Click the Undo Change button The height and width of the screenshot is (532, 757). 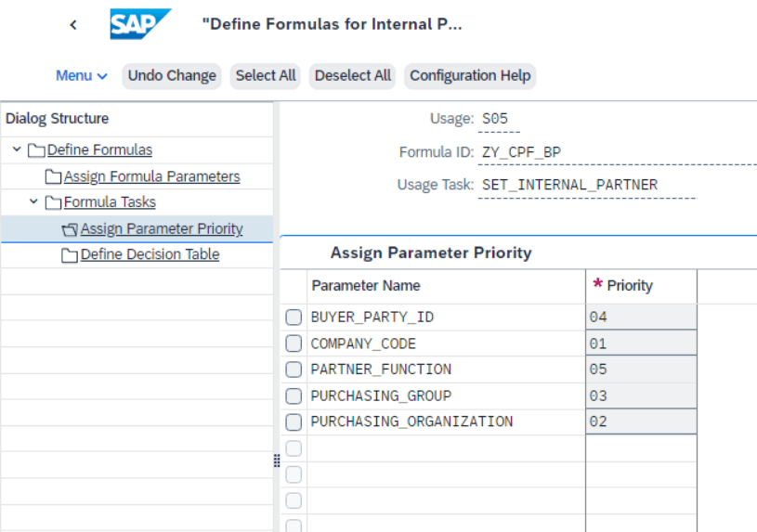pos(172,76)
